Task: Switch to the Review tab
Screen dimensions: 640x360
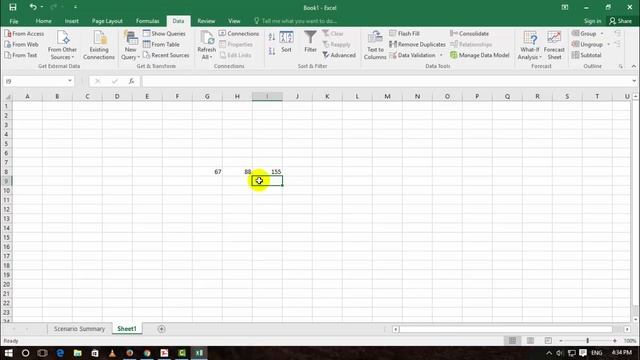Action: [x=206, y=21]
